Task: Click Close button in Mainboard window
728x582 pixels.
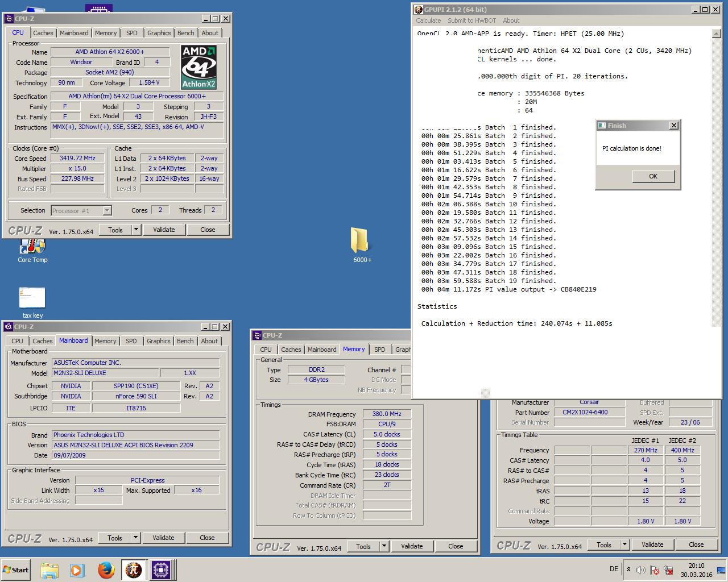Action: 207,538
